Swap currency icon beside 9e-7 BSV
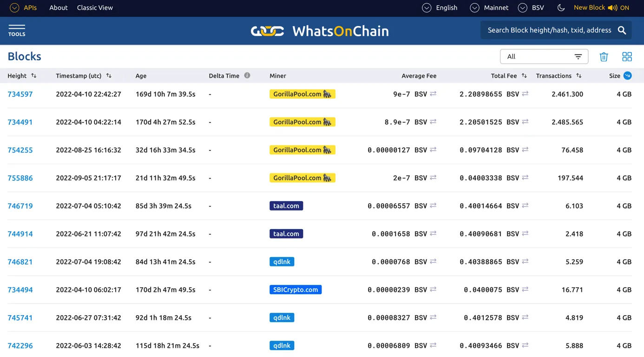 point(433,94)
